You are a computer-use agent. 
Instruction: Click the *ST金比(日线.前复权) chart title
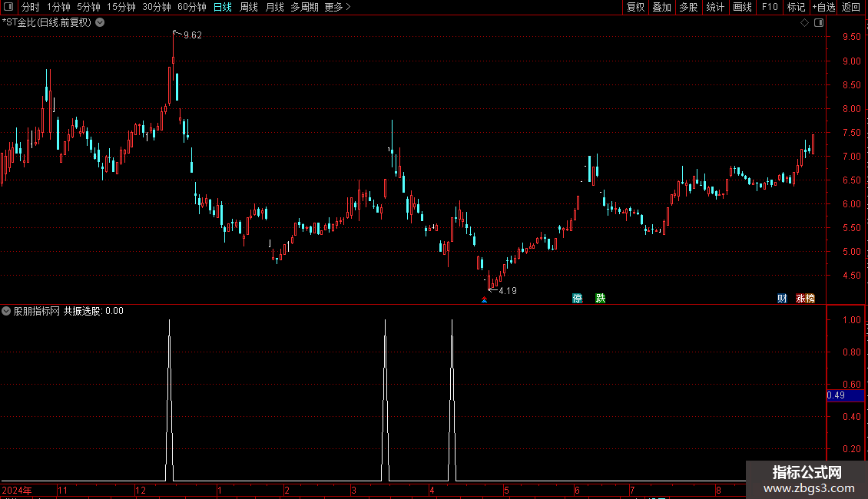point(47,23)
